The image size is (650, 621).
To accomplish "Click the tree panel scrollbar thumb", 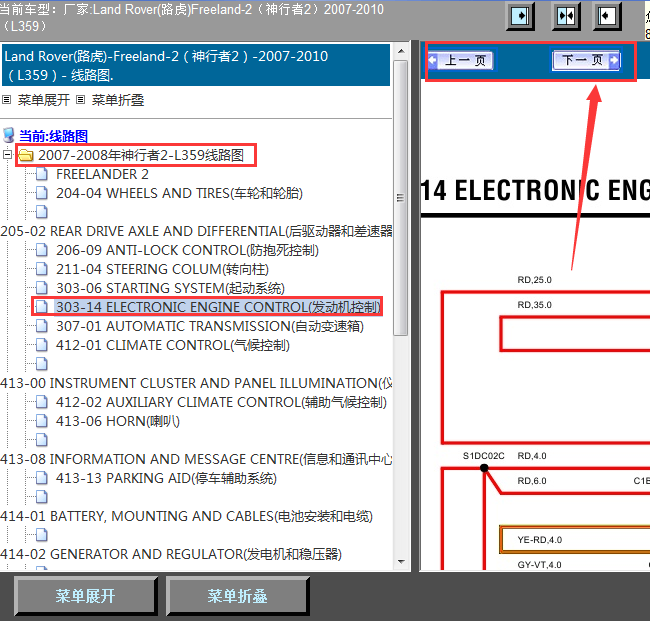I will pyautogui.click(x=400, y=198).
